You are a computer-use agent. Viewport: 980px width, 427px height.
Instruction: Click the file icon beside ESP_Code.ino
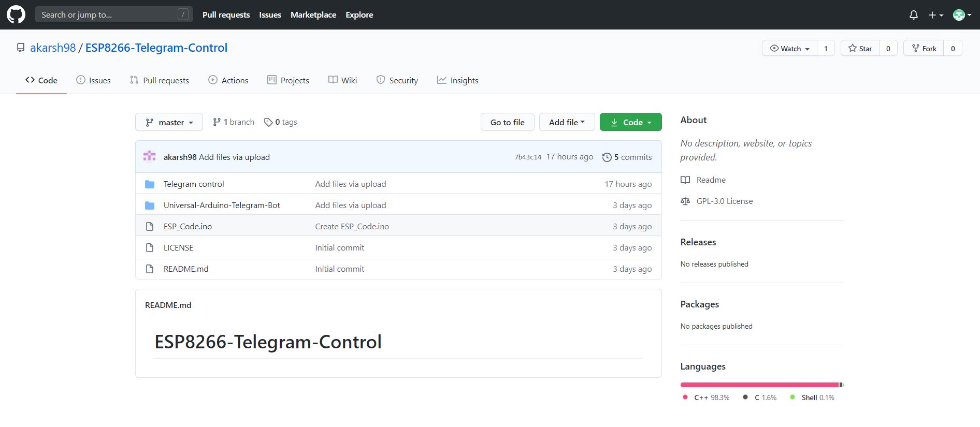pos(150,226)
